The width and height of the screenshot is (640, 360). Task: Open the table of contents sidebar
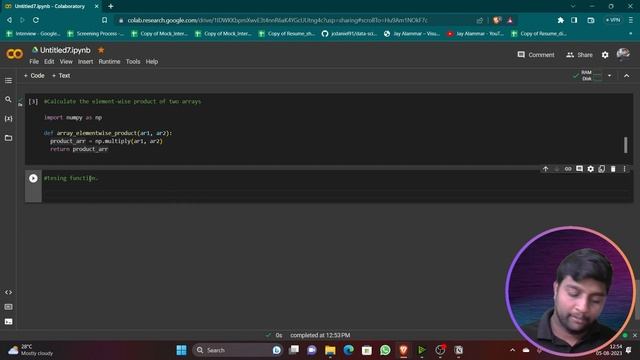coord(8,80)
